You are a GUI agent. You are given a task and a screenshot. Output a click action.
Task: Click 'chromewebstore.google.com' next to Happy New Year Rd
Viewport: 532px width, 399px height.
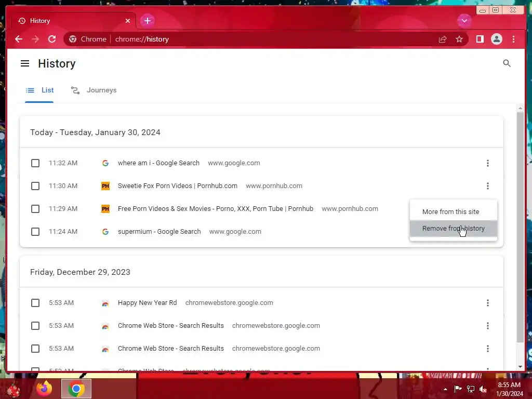(229, 303)
